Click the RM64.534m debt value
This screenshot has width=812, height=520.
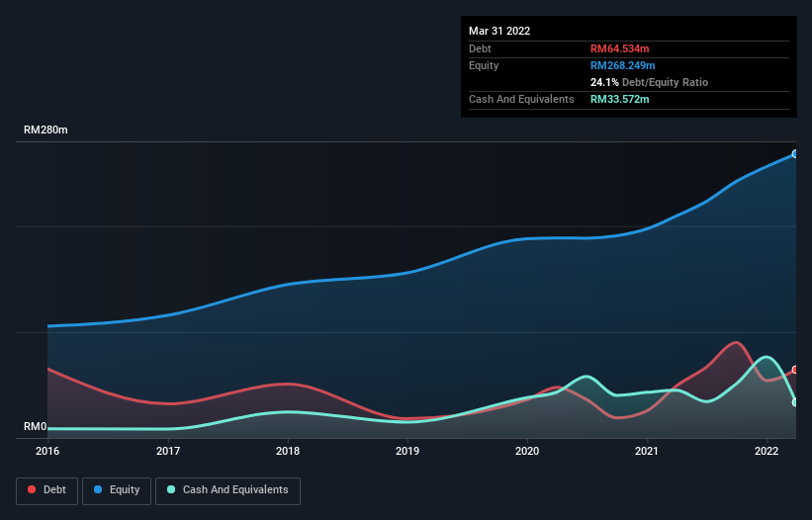coord(619,48)
